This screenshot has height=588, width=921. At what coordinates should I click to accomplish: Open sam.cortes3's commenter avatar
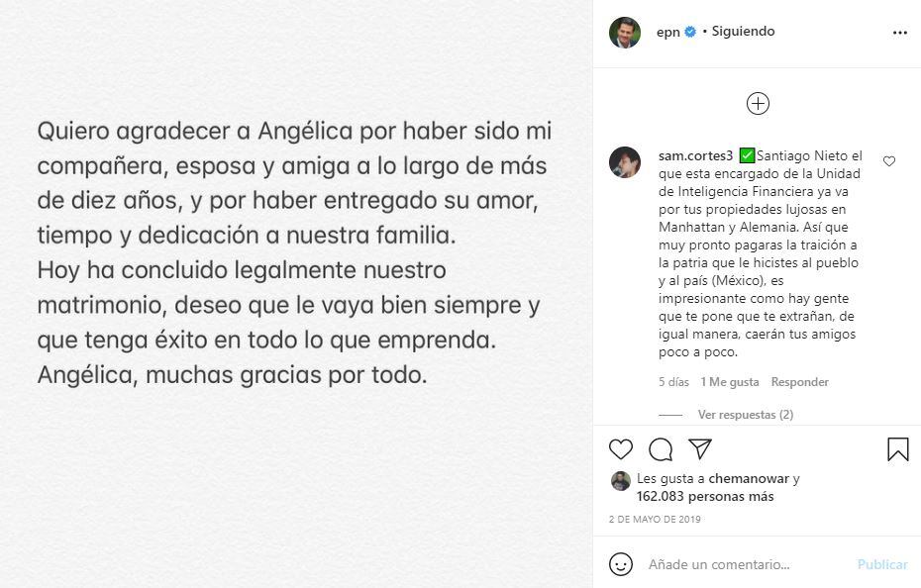[x=625, y=162]
